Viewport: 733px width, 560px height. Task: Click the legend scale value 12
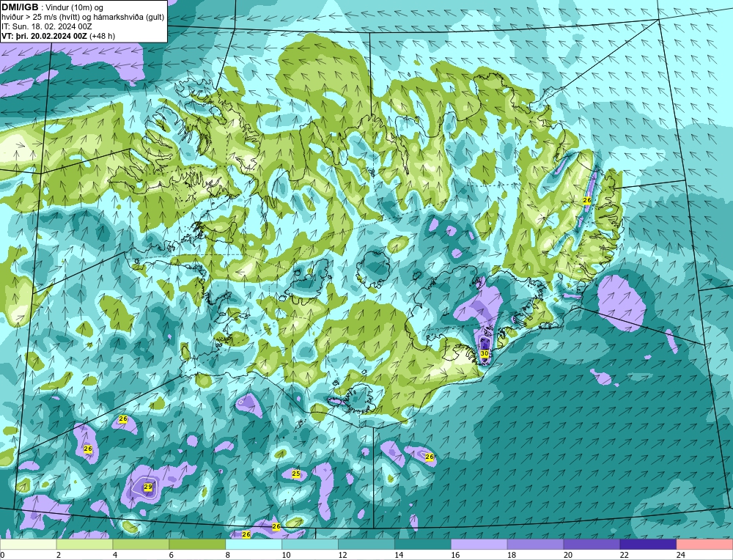click(x=342, y=555)
